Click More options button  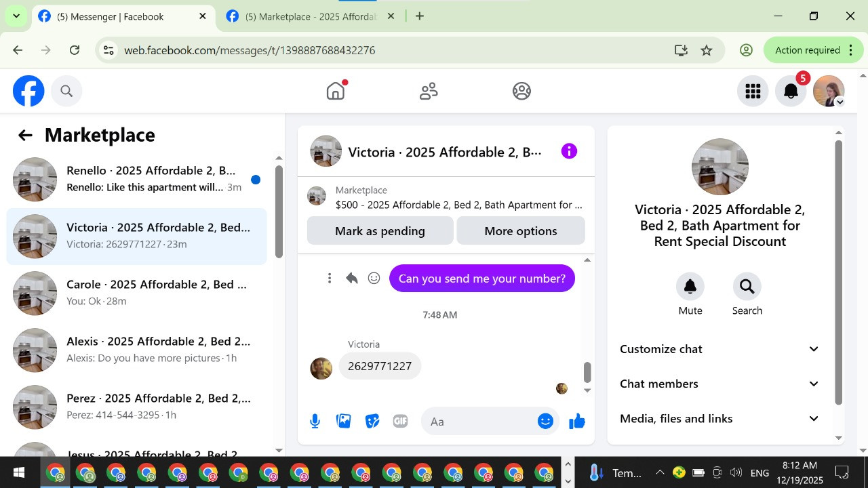pos(521,231)
